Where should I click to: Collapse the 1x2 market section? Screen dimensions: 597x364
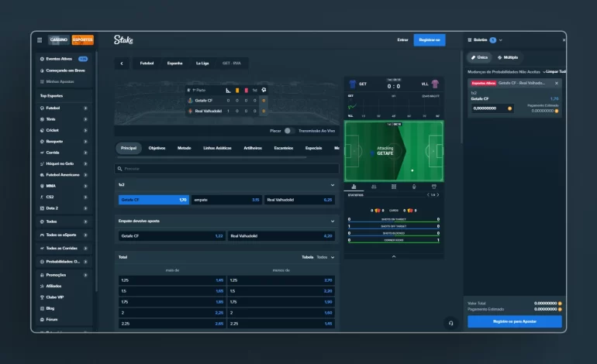(333, 185)
